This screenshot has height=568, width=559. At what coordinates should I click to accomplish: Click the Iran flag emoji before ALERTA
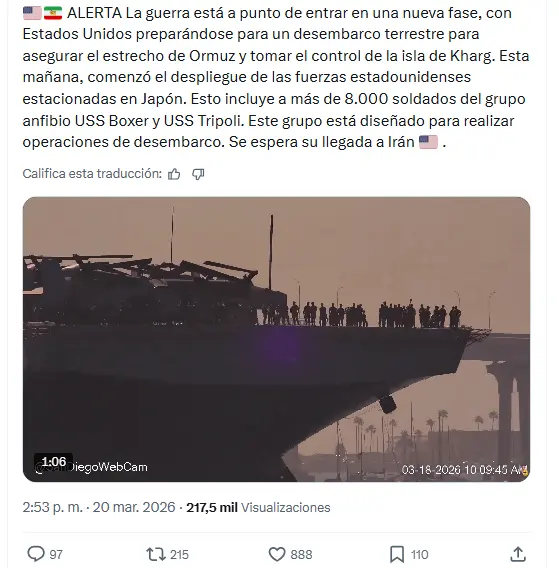coord(53,13)
